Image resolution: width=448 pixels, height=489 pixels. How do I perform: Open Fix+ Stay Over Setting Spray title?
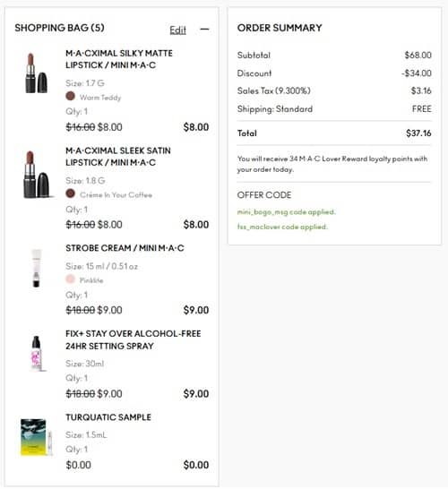point(134,340)
